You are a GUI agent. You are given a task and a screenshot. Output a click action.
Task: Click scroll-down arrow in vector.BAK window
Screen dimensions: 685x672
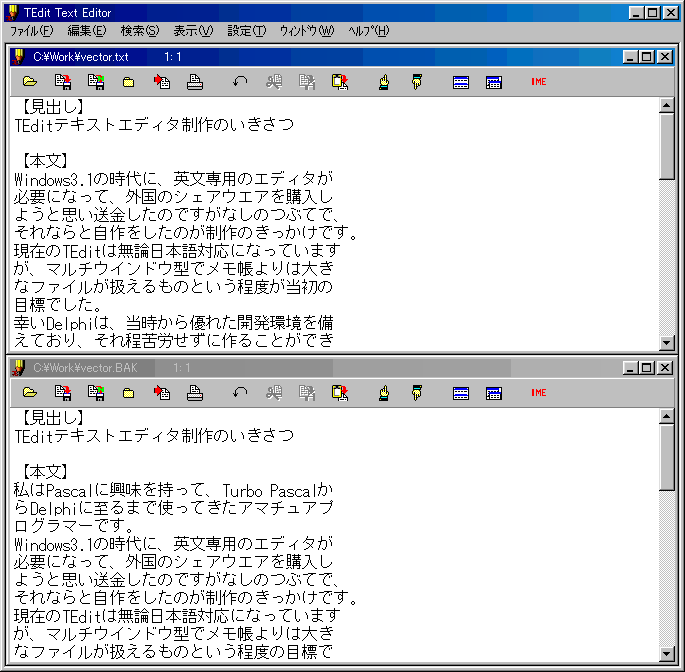[666, 654]
